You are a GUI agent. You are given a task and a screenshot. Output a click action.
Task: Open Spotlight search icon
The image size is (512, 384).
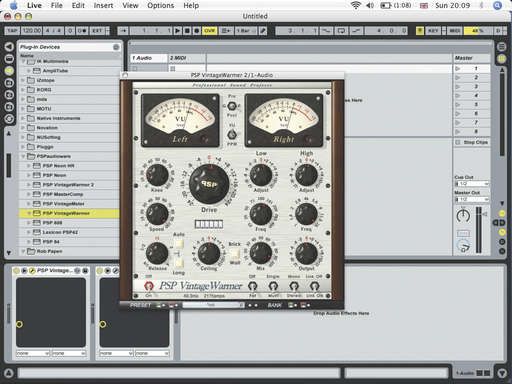(497, 5)
